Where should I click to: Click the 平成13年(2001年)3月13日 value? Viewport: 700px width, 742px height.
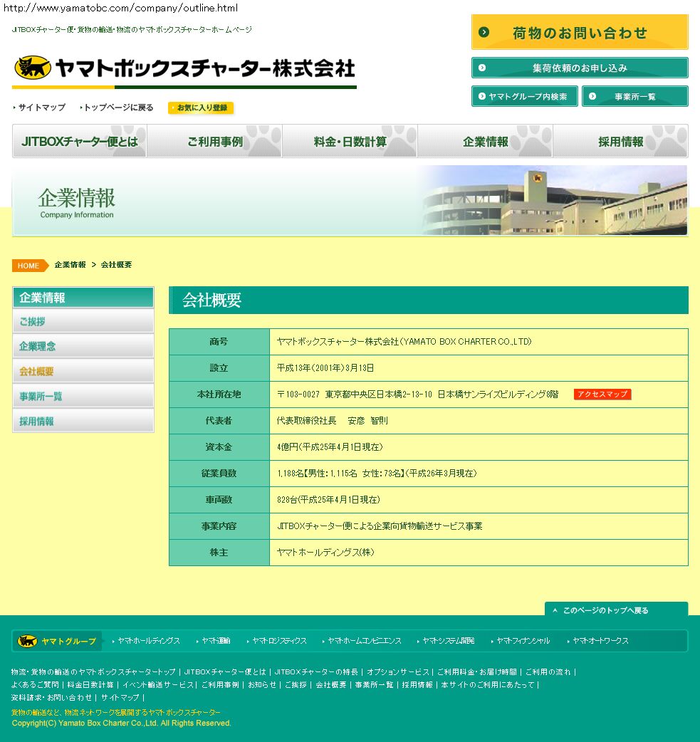(x=325, y=368)
